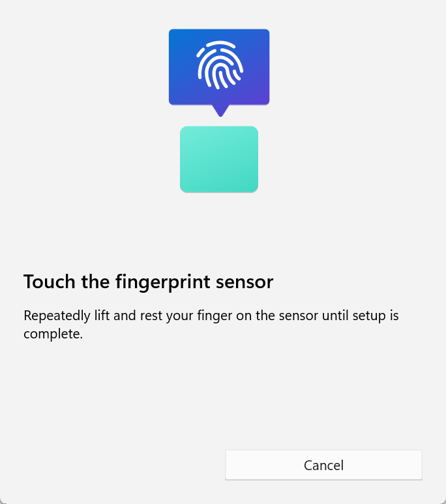The image size is (446, 504).
Task: Click the blue speech bubble's downward pointer
Action: 220,111
